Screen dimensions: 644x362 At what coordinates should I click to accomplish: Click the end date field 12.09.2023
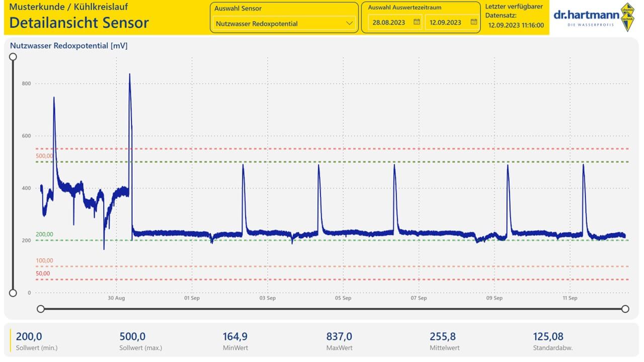pos(452,23)
